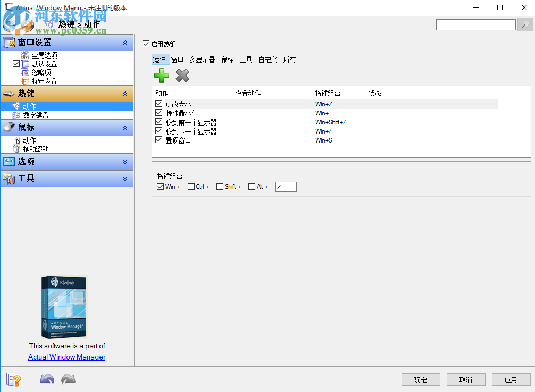Click the gray X icon to delete hotkey
Image resolution: width=535 pixels, height=392 pixels.
point(182,76)
